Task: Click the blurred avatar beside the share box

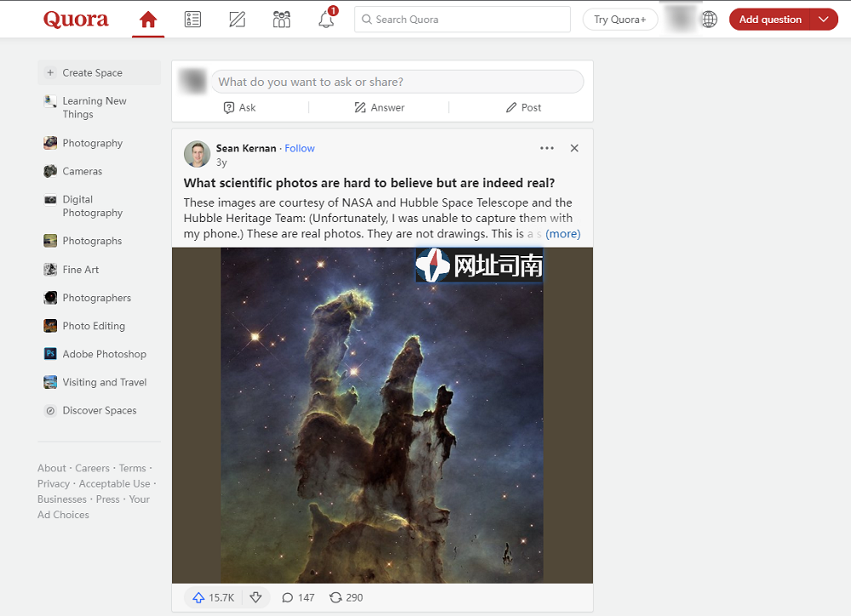Action: pyautogui.click(x=192, y=82)
